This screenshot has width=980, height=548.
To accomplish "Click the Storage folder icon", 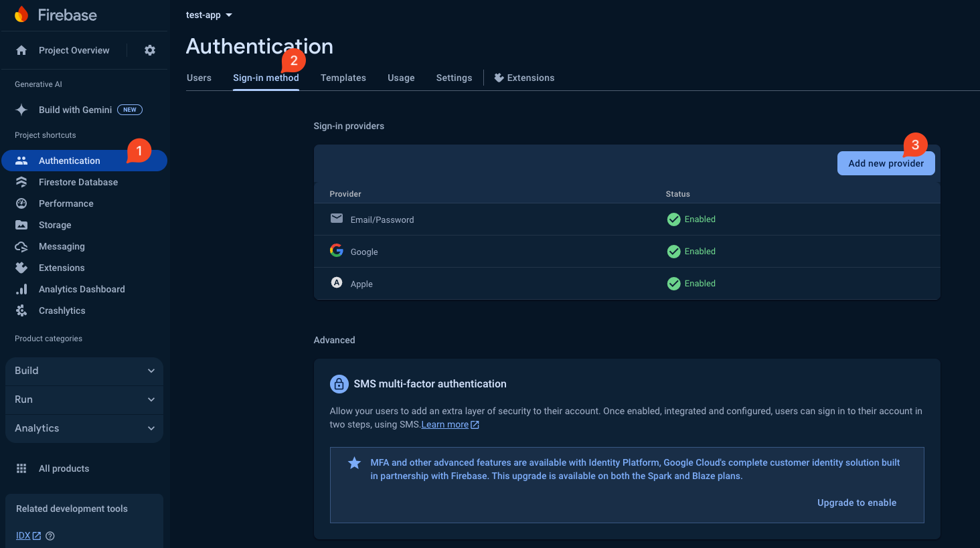I will coord(21,225).
